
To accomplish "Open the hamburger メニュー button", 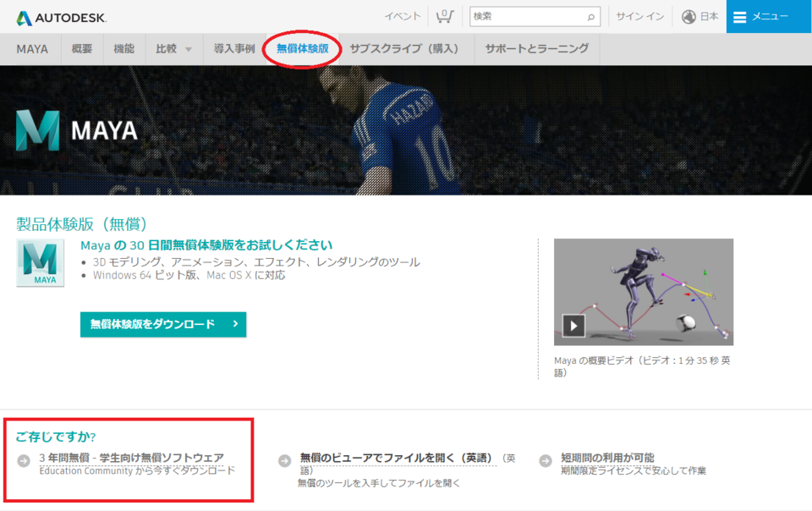I will [769, 17].
